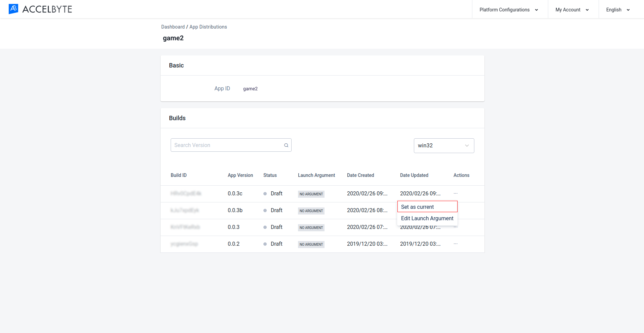Click NO ARGUMENT badge for version 0.0.3

click(x=311, y=228)
